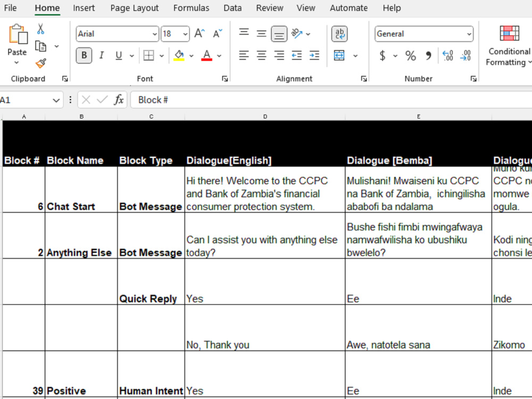Expand Font Color palette arrow
The width and height of the screenshot is (532, 399).
[219, 56]
